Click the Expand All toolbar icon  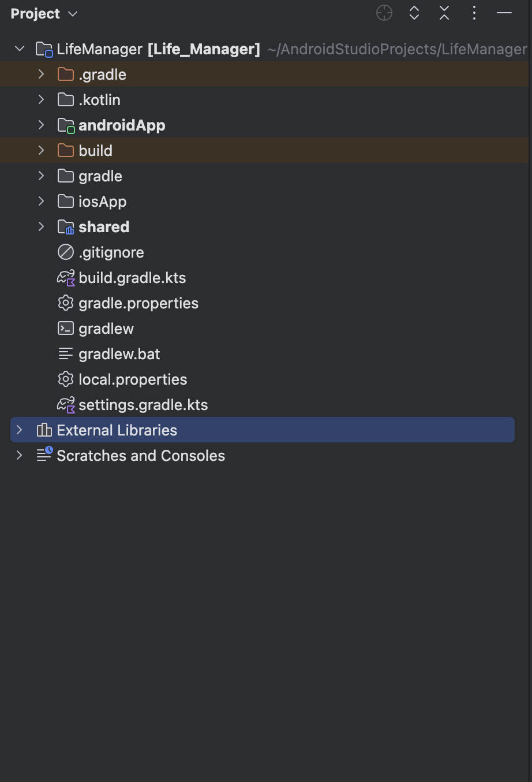[x=414, y=13]
